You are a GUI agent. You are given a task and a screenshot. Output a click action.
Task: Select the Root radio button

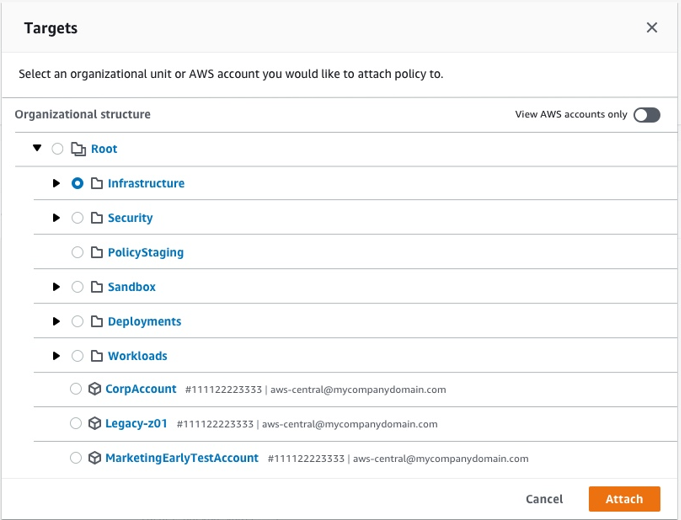coord(57,149)
